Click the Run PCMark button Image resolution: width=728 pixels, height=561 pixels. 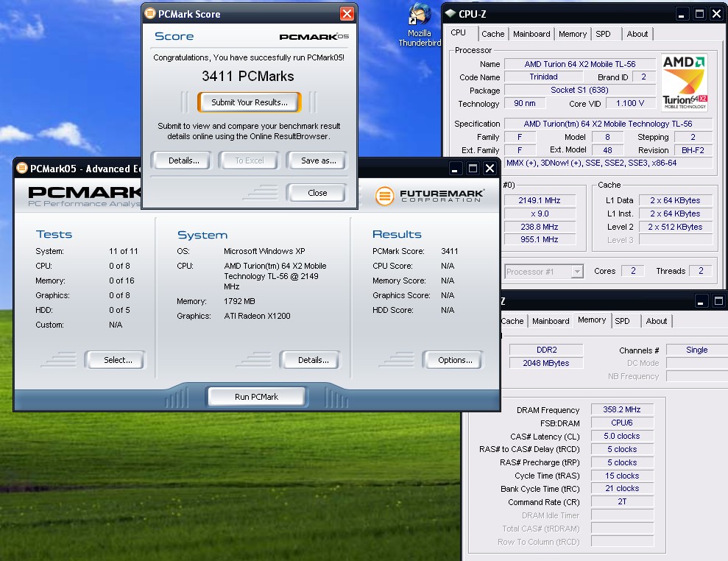pyautogui.click(x=256, y=397)
